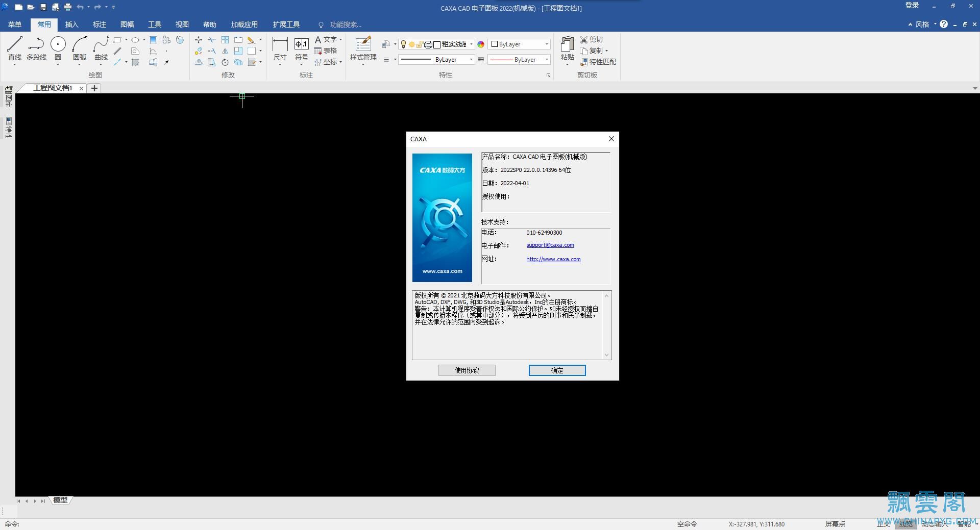
Task: Click the save icon in quick access toolbar
Action: [43, 7]
